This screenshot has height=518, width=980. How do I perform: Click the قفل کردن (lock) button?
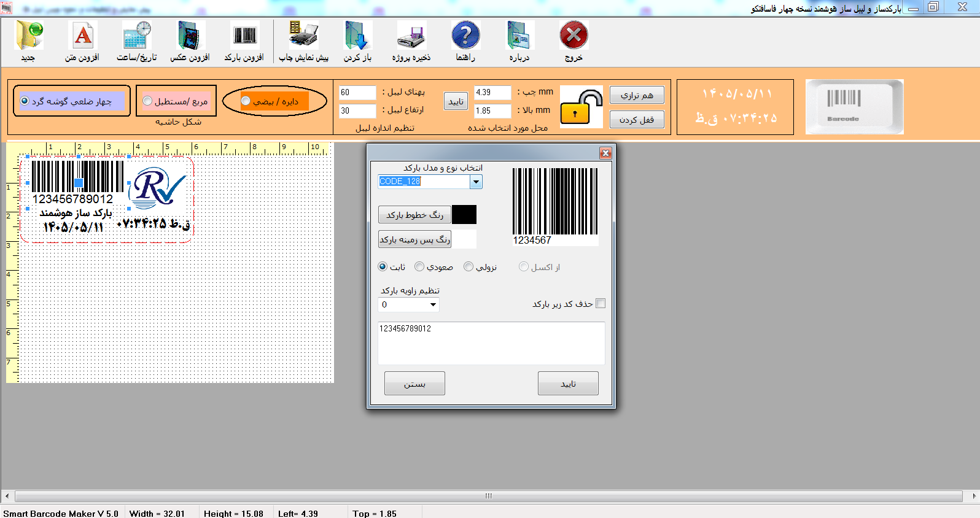[637, 120]
